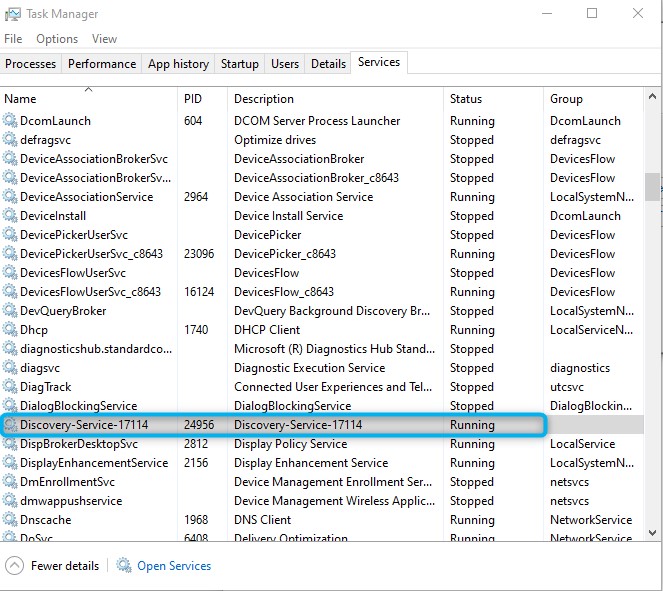
Task: Click the gear icon beside DialogBlockingService
Action: 10,406
